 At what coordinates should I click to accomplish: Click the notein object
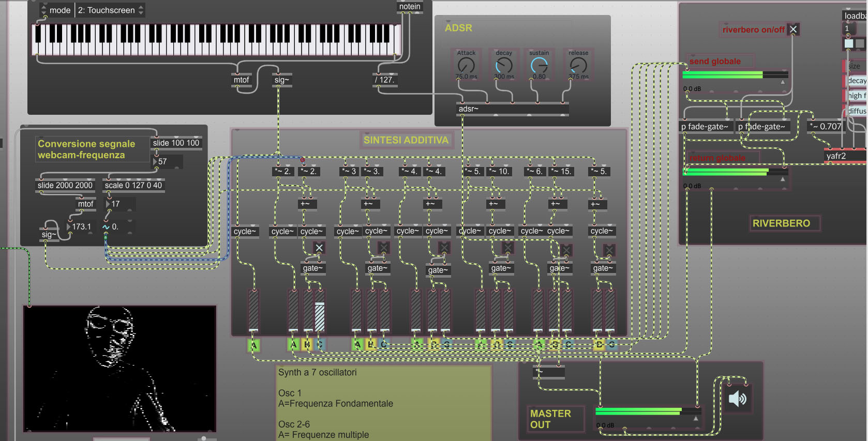pyautogui.click(x=410, y=7)
